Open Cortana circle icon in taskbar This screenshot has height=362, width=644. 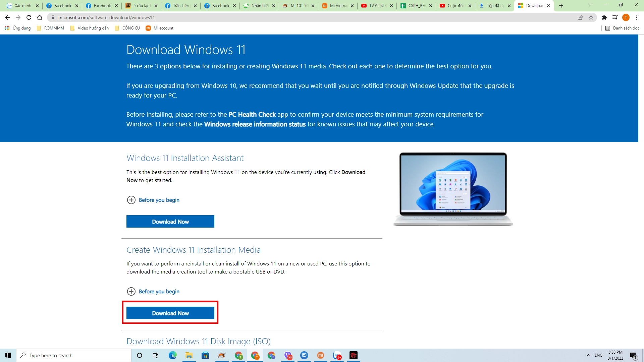[x=140, y=355]
